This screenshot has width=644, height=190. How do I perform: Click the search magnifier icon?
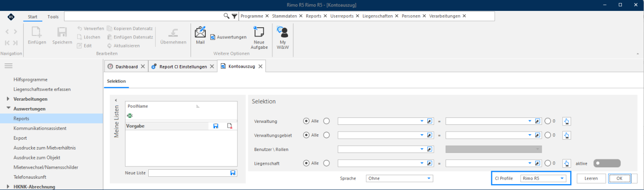pyautogui.click(x=226, y=16)
